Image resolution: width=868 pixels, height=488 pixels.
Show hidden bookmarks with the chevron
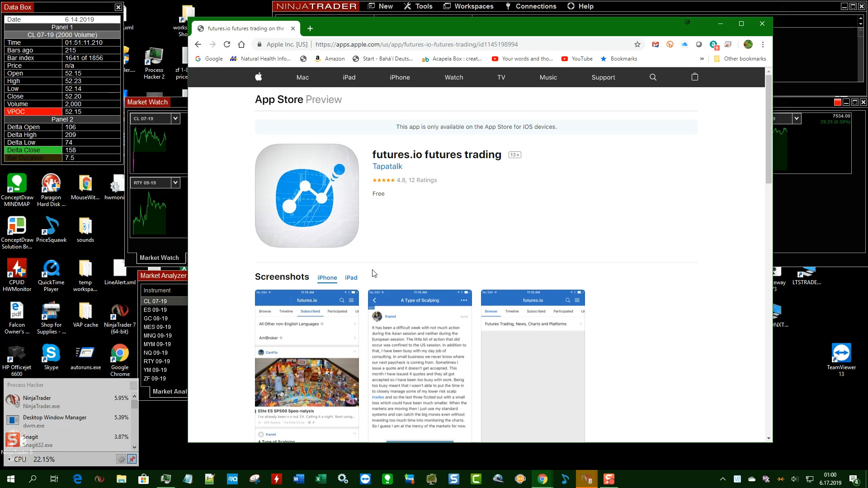click(702, 59)
